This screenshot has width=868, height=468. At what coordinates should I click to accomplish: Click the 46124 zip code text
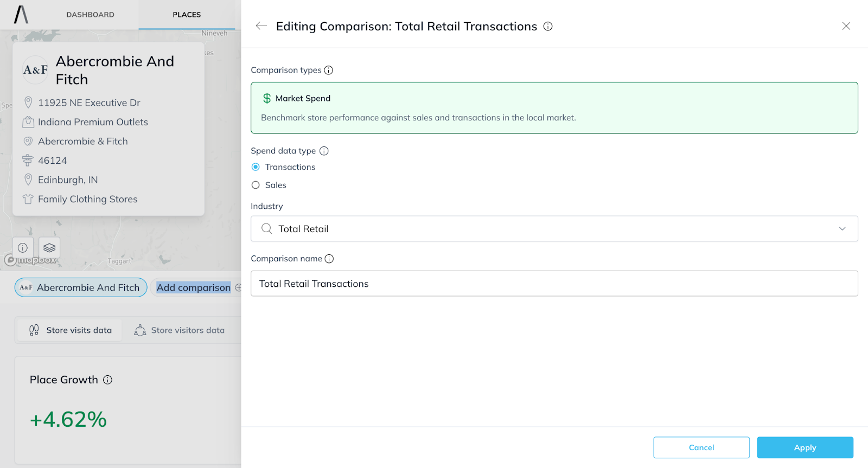[52, 161]
